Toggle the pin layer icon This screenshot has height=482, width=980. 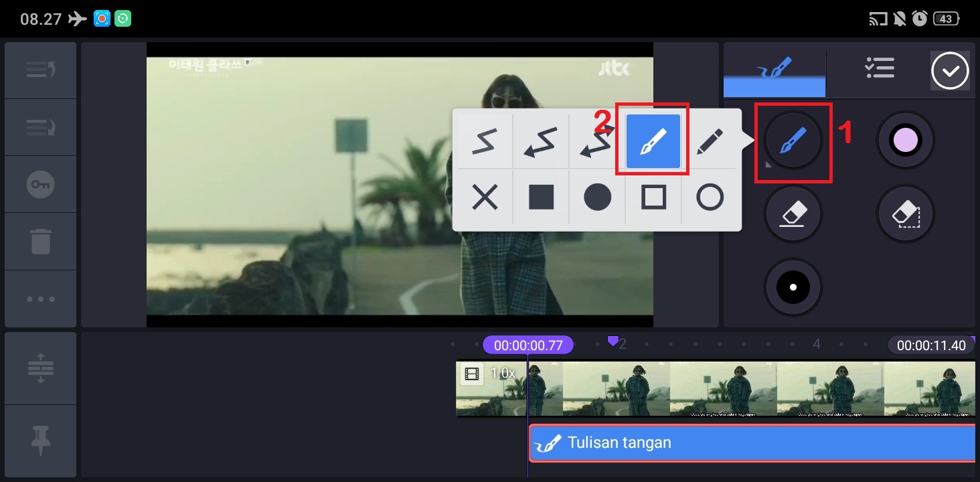click(x=41, y=440)
